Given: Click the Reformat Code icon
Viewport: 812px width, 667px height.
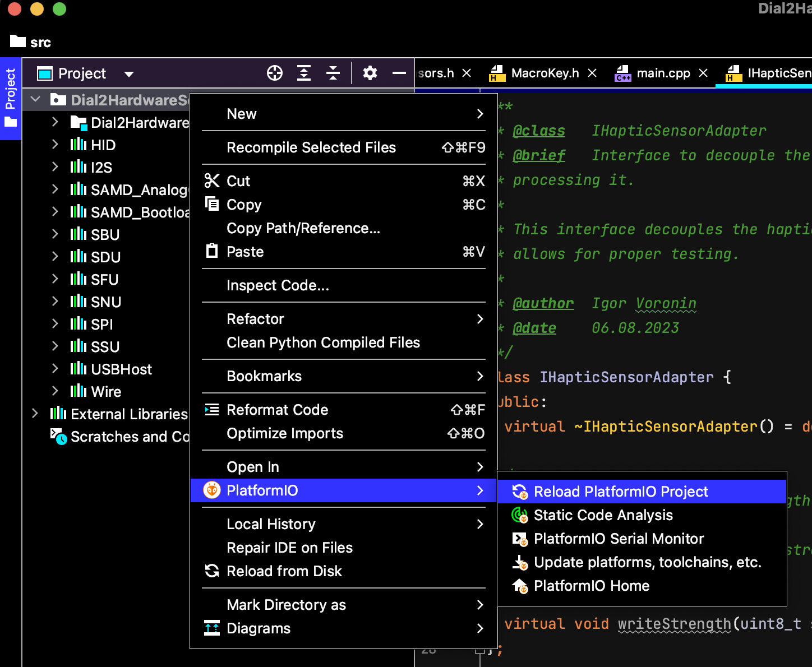Looking at the screenshot, I should (x=212, y=410).
